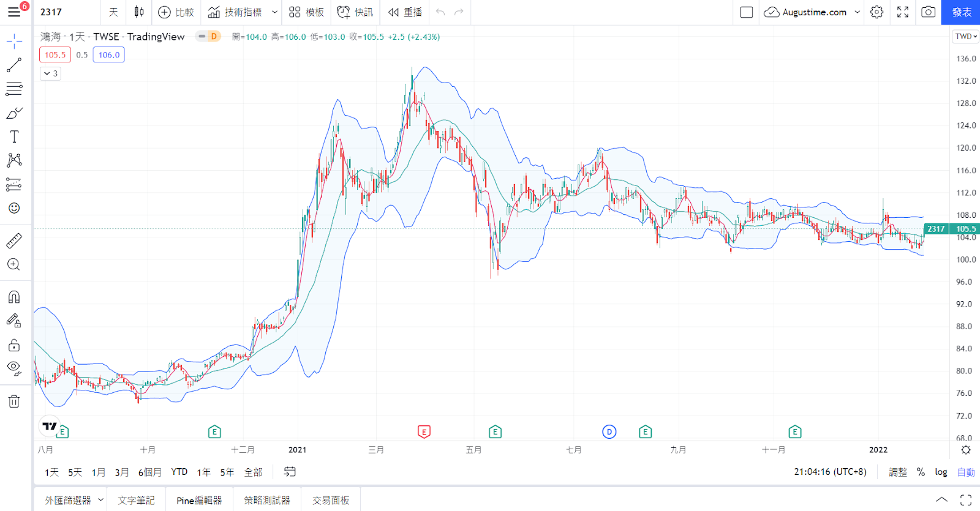Screen dimensions: 980x511
Task: Toggle stay in drawing mode
Action: [14, 321]
